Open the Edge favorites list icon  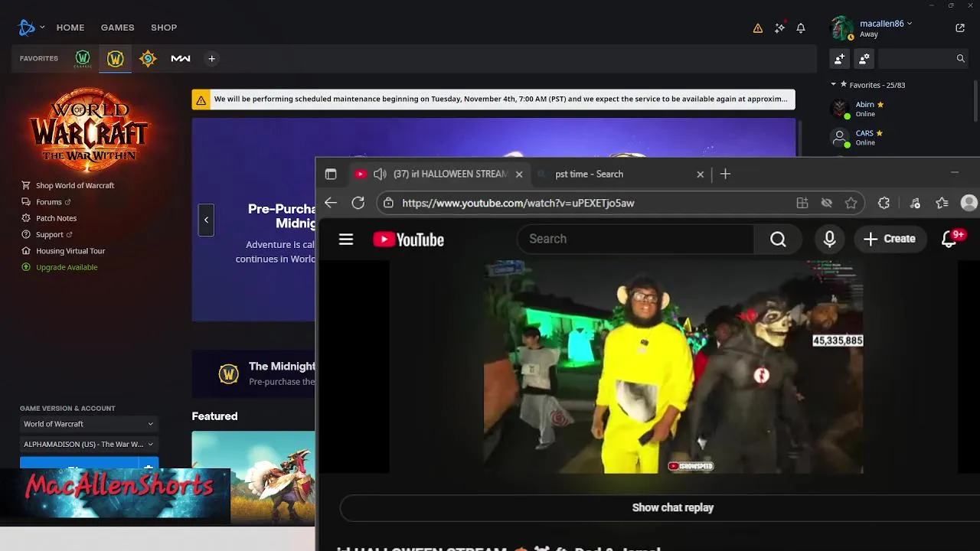[x=942, y=203]
